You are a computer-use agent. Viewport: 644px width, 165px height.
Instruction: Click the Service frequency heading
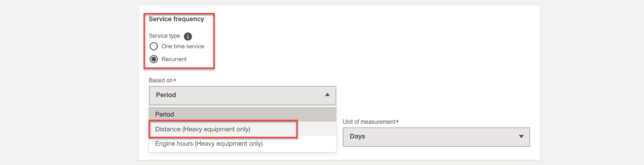[x=176, y=19]
